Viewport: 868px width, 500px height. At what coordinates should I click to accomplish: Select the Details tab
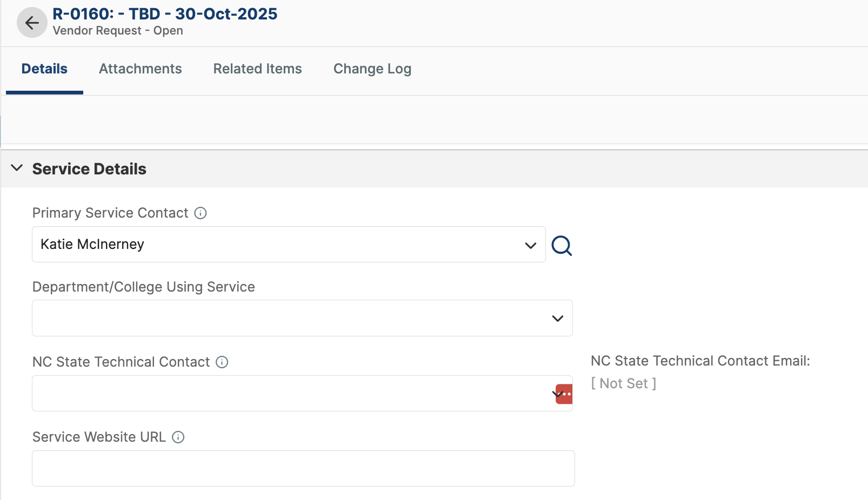point(44,69)
